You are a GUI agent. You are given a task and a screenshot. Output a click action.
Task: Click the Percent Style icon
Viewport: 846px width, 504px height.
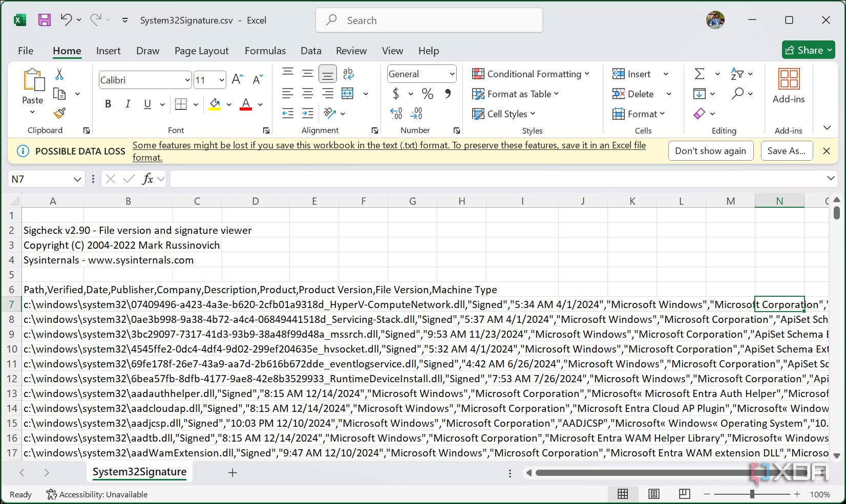tap(427, 94)
